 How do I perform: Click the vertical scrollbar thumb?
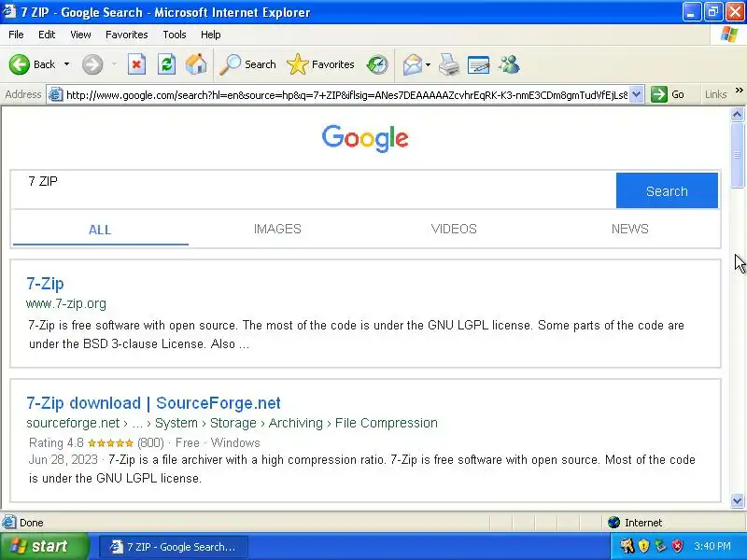[737, 155]
